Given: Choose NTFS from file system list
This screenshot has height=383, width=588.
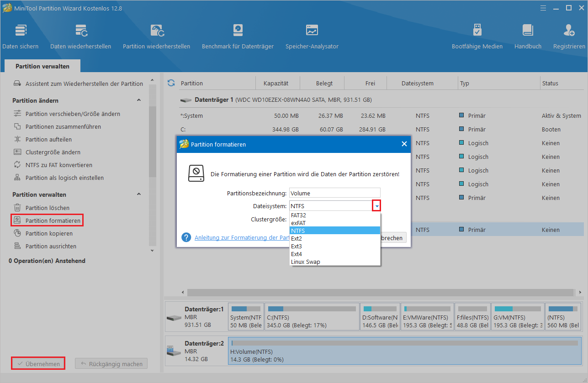Looking at the screenshot, I should pyautogui.click(x=335, y=231).
